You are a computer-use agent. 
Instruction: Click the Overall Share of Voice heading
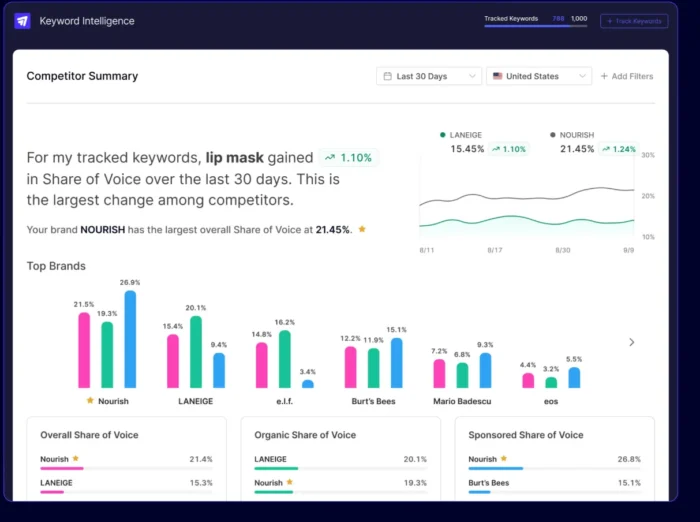pos(89,435)
